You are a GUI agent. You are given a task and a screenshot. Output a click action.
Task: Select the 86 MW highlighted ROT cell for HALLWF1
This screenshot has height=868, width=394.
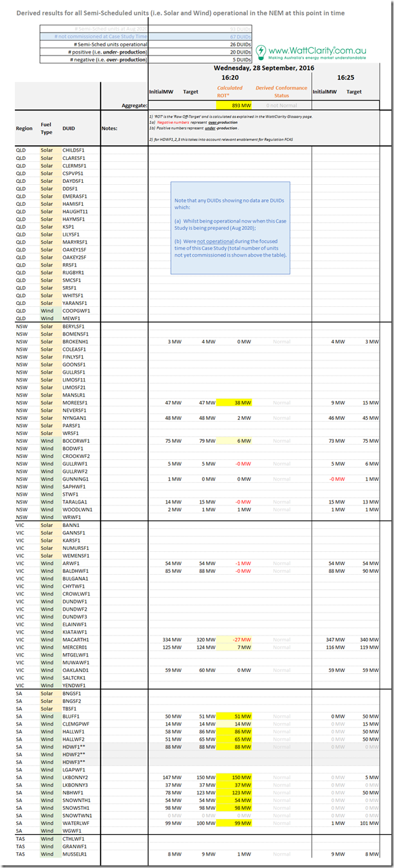[x=234, y=731]
